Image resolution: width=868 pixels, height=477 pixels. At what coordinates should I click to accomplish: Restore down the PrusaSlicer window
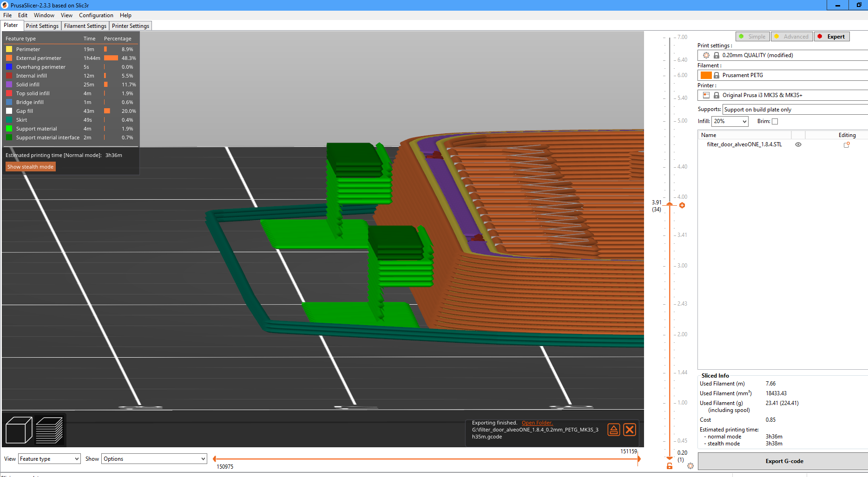(x=858, y=5)
